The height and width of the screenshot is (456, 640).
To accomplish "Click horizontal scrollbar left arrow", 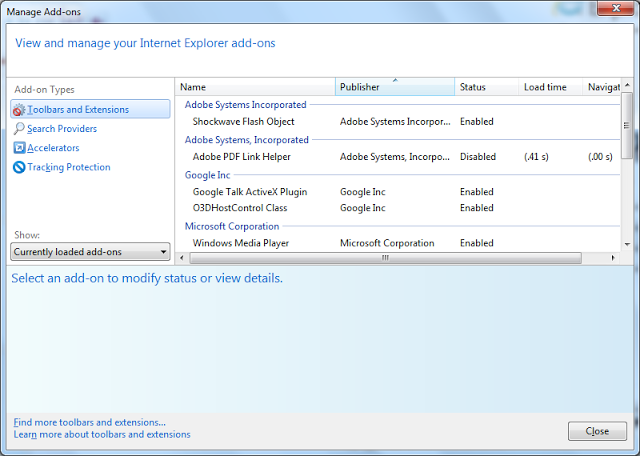I will 182,258.
